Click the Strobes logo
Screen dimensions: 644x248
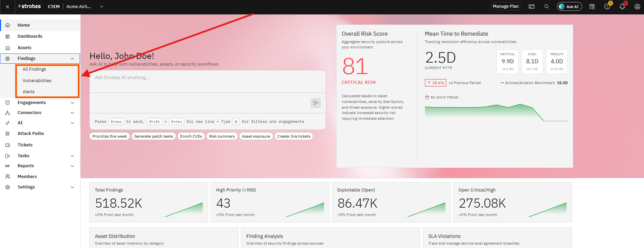pos(29,6)
